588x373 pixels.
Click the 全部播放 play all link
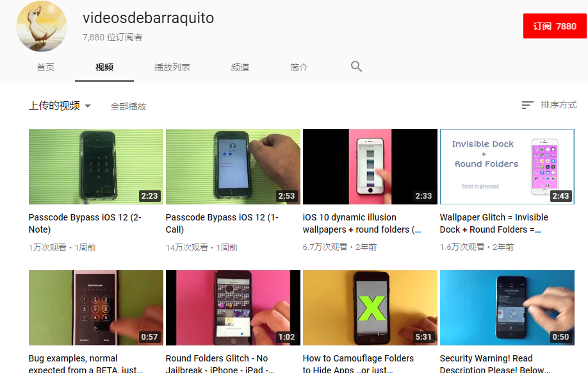(x=128, y=106)
